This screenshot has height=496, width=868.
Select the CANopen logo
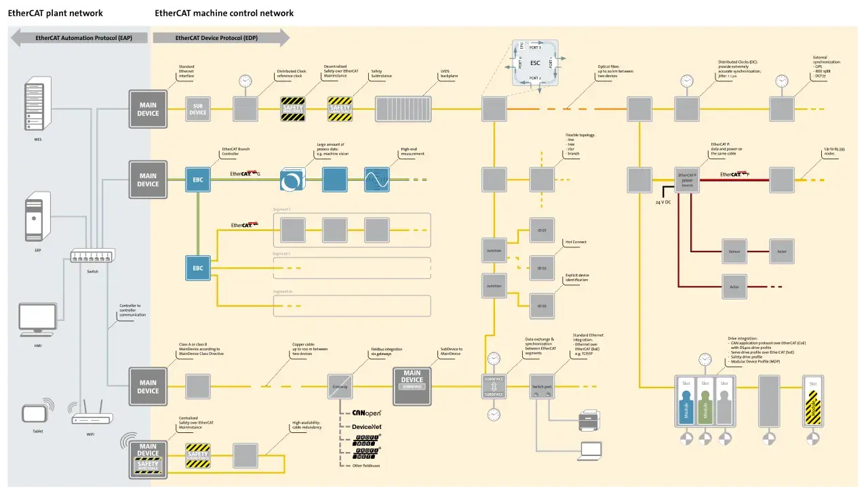pyautogui.click(x=367, y=413)
